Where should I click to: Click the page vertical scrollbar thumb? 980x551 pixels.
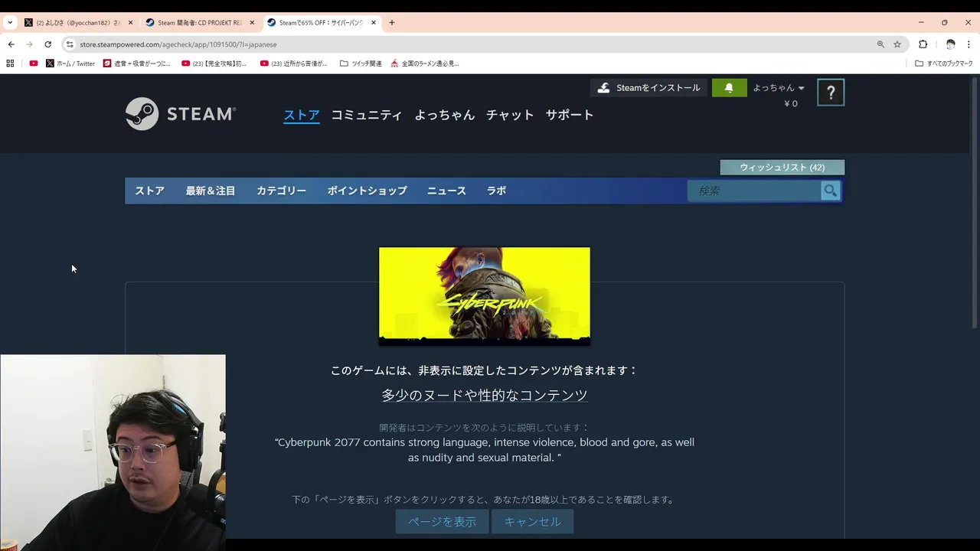click(x=975, y=203)
